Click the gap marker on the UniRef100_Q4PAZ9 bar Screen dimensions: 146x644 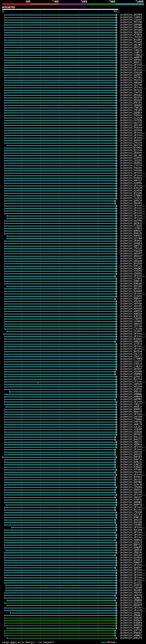click(x=38, y=383)
